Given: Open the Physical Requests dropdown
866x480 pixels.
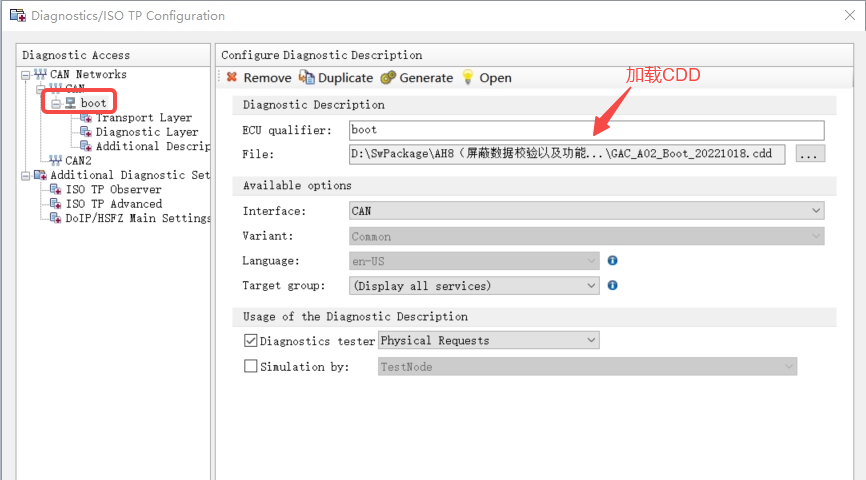Looking at the screenshot, I should pos(488,340).
